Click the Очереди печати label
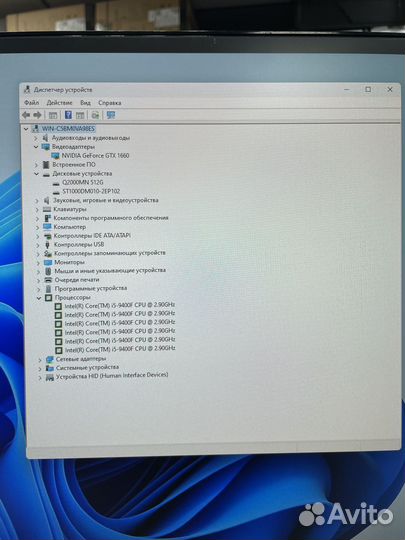The height and width of the screenshot is (540, 405). (77, 280)
